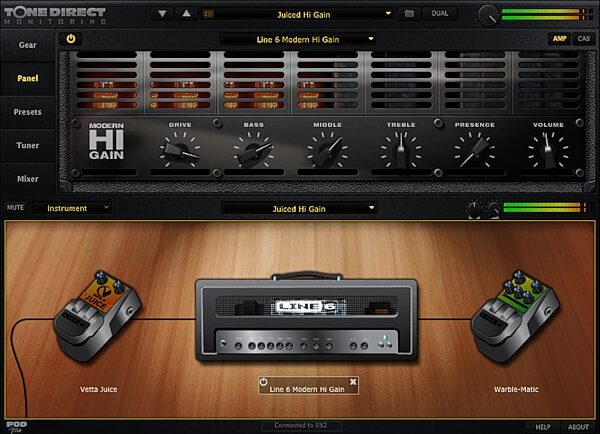Click the PRESENCE knob
This screenshot has width=600, height=434.
tap(474, 151)
